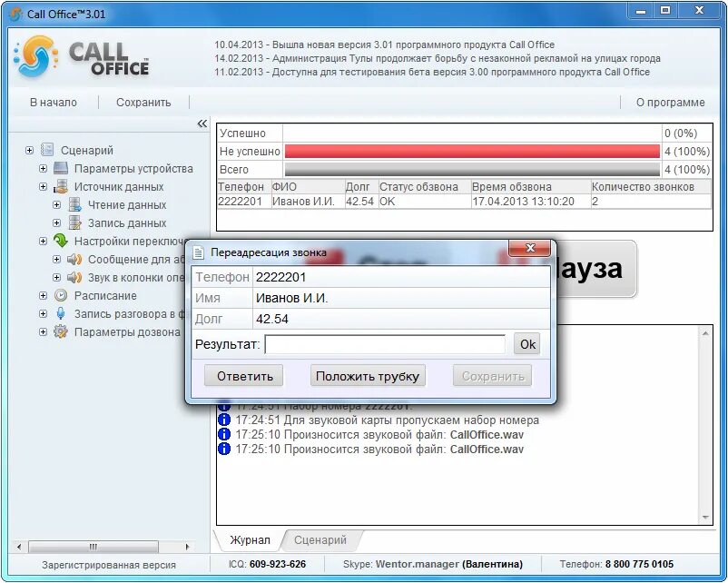Click the red Не успешно progress bar
The image size is (728, 583).
click(472, 151)
